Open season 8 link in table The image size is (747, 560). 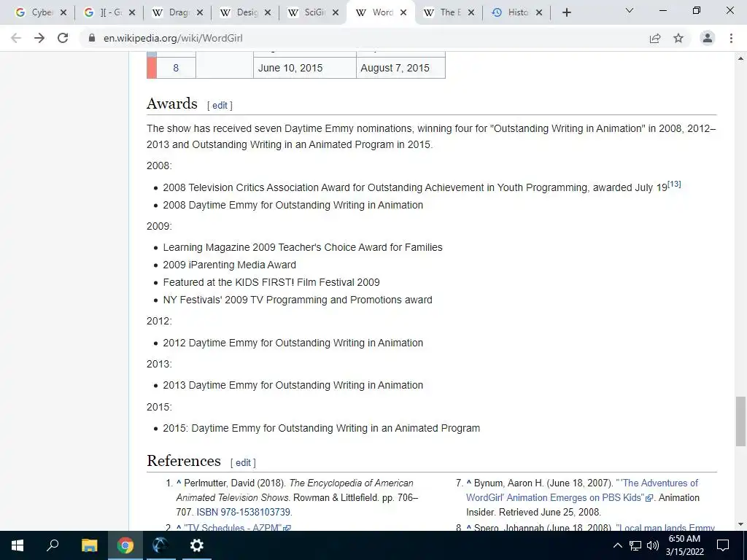tap(176, 68)
